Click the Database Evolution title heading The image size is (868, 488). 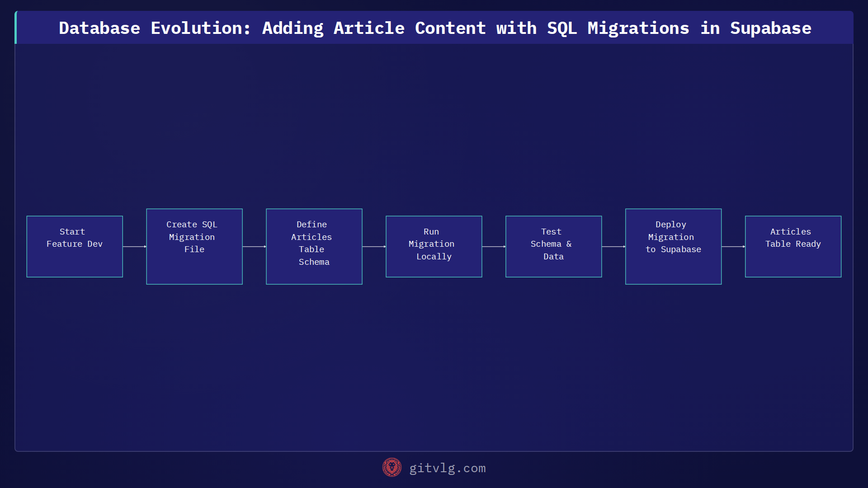click(435, 28)
